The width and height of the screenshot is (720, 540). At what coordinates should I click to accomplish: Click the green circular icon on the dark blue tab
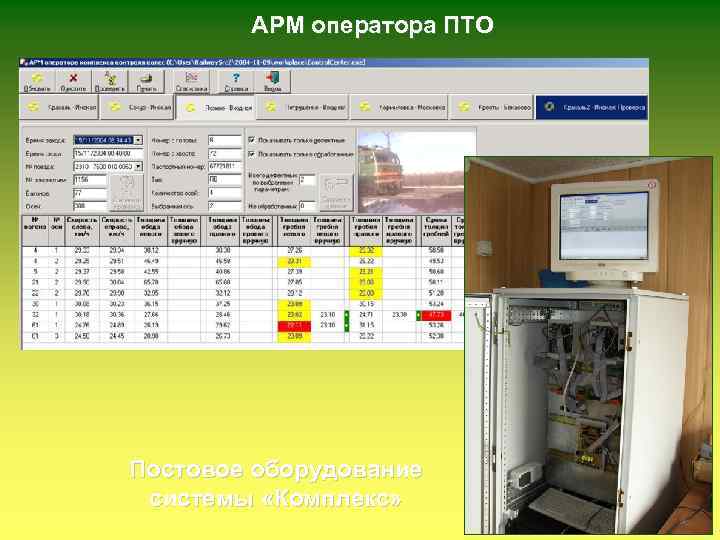click(x=549, y=107)
